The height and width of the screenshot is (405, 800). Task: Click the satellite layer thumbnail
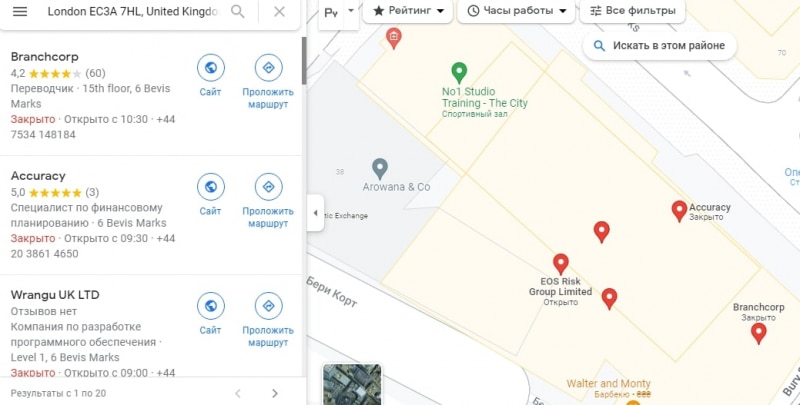coord(352,385)
